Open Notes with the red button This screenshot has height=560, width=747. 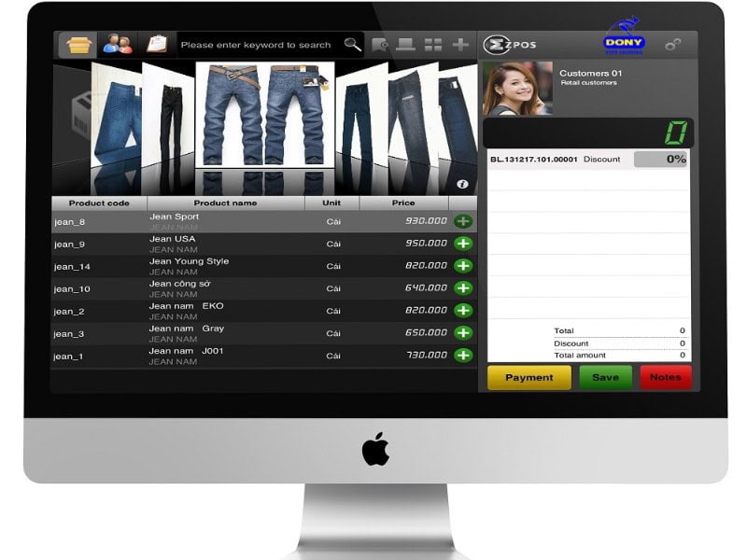[x=665, y=378]
